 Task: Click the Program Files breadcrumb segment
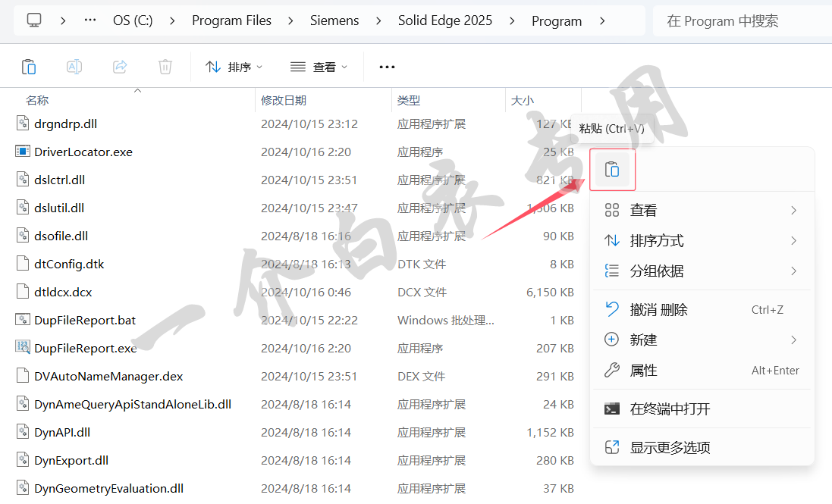(231, 20)
